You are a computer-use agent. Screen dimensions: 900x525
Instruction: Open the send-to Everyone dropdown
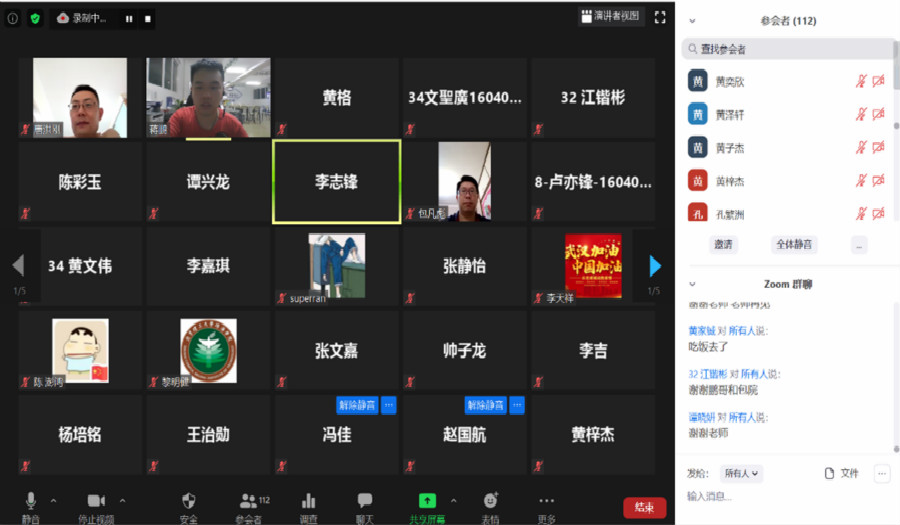(x=741, y=473)
